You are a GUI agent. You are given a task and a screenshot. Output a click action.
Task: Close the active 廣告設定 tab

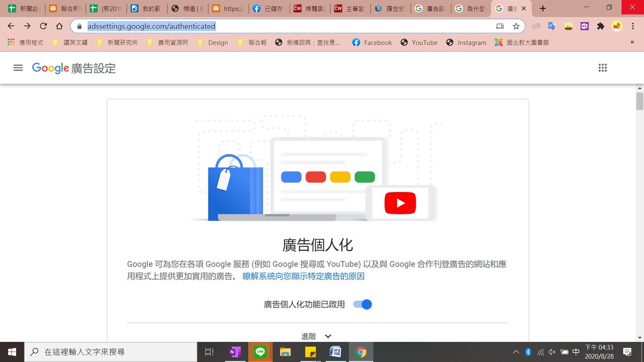point(524,9)
